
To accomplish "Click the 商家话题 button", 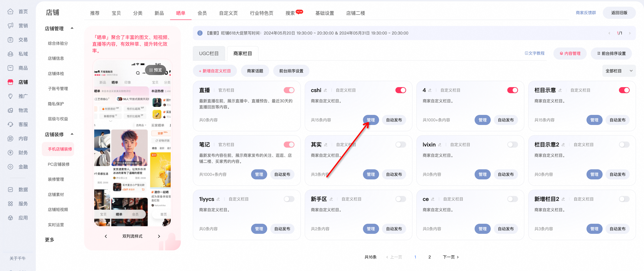I will coord(255,71).
